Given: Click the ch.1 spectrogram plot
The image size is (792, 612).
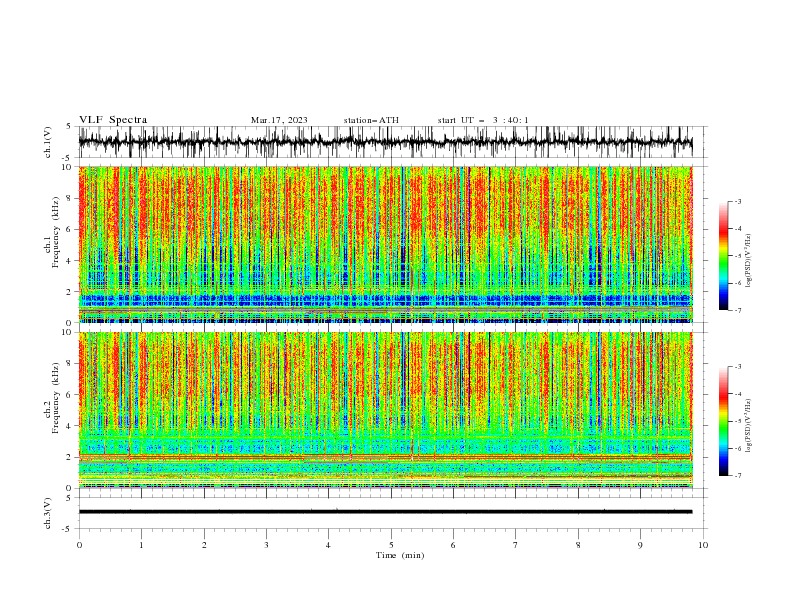Looking at the screenshot, I should 385,244.
